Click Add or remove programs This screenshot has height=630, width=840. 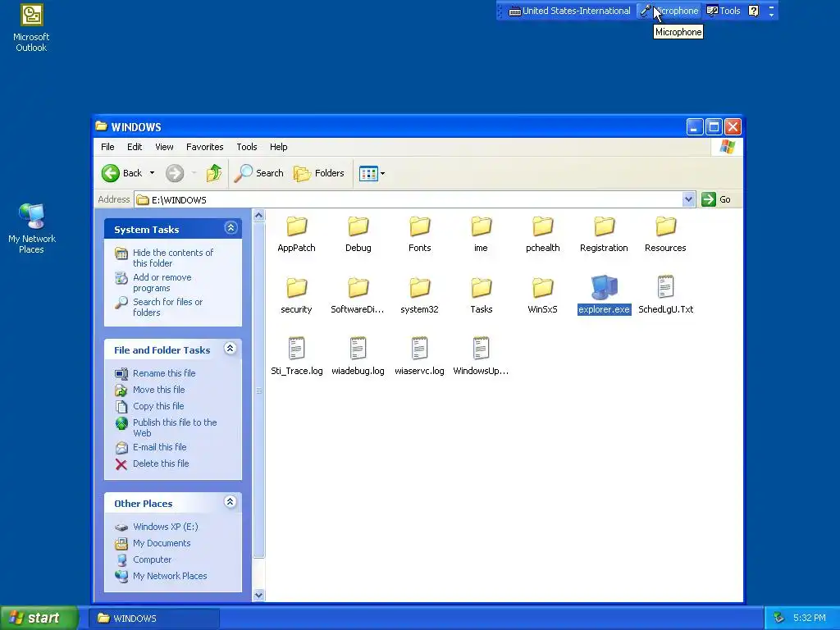click(x=162, y=282)
